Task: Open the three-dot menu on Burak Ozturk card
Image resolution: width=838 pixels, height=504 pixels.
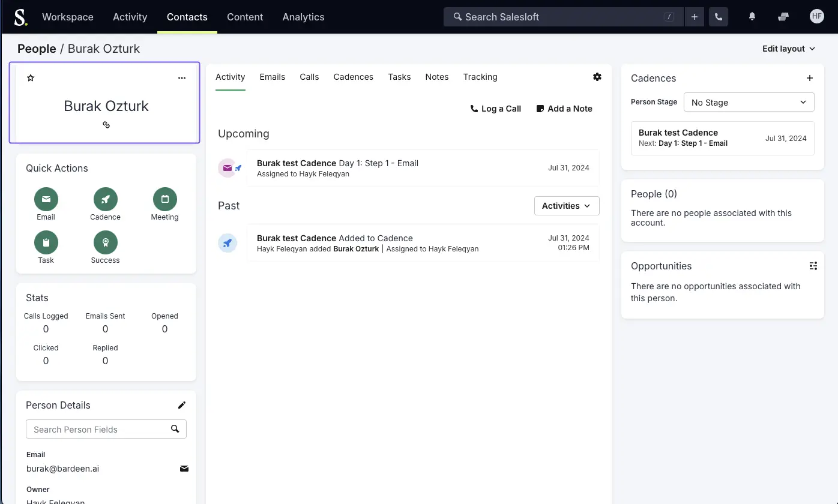Action: point(182,78)
